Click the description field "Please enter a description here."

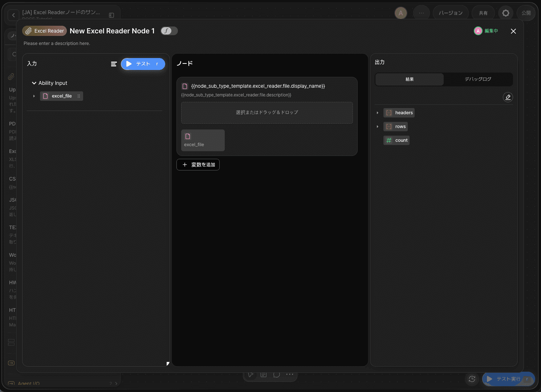(x=57, y=44)
